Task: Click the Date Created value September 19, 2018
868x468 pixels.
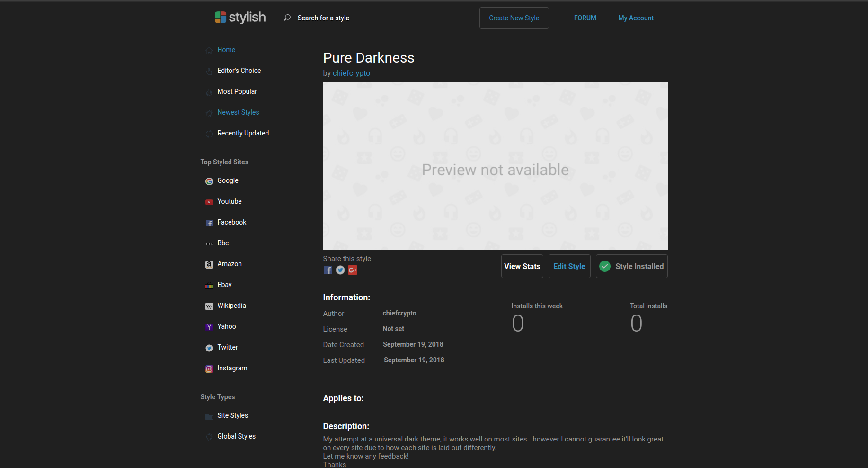Action: 413,344
